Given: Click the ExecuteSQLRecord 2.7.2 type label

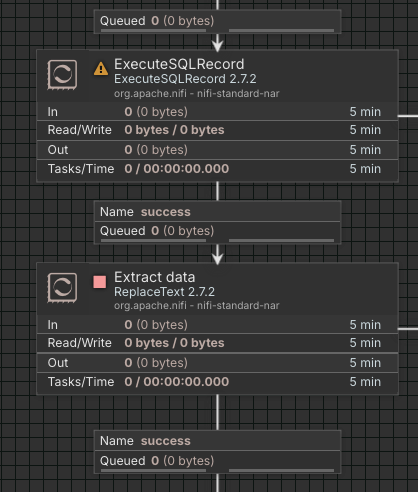Looking at the screenshot, I should pos(185,79).
